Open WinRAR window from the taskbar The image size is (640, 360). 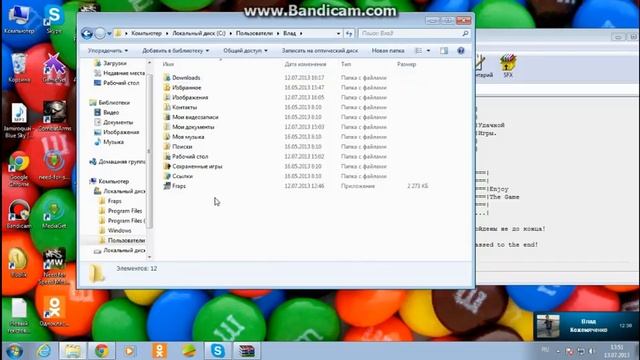tap(247, 351)
